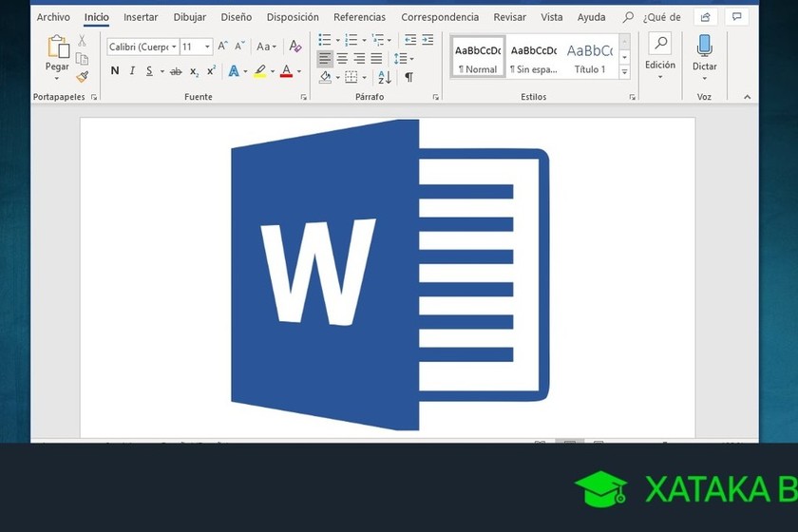Click the Cut scissors icon
This screenshot has height=532, width=798.
82,40
